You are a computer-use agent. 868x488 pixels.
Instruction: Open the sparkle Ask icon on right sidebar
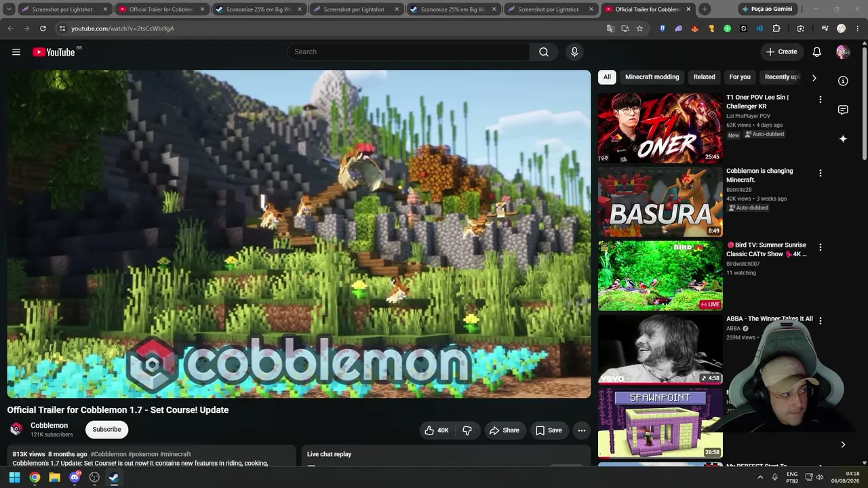point(843,139)
